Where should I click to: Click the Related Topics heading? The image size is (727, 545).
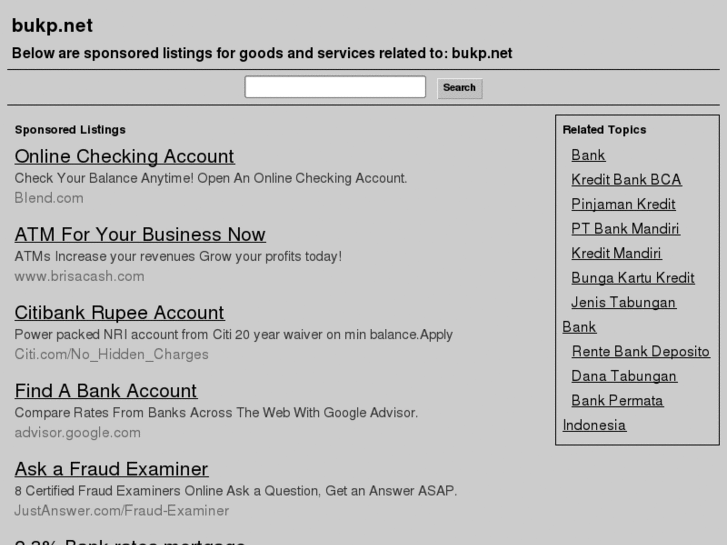[x=604, y=130]
